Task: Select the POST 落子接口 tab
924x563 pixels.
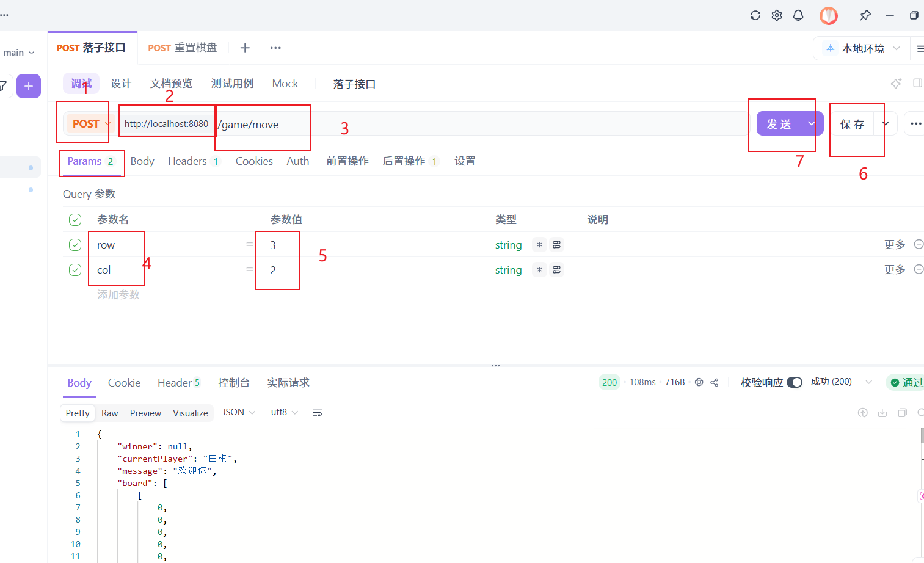Action: click(91, 48)
